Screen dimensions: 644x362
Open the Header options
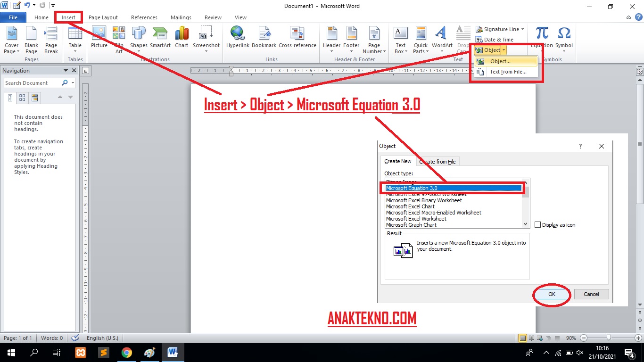point(331,40)
